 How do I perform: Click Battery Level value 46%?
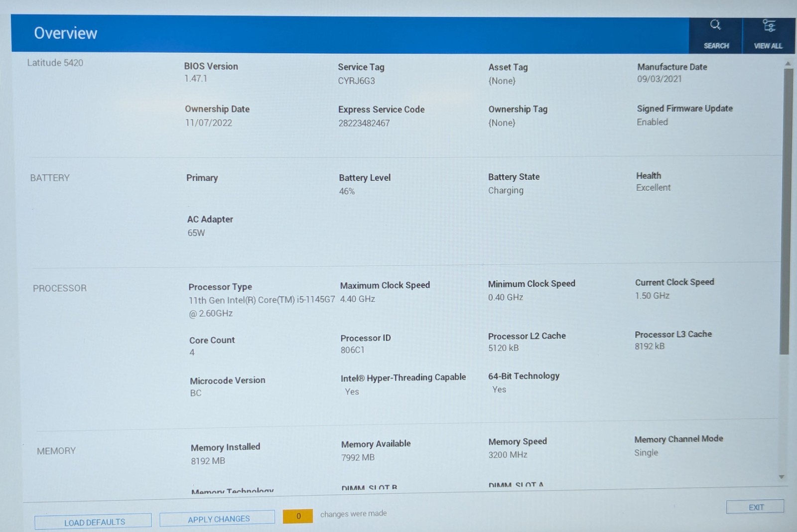point(347,191)
